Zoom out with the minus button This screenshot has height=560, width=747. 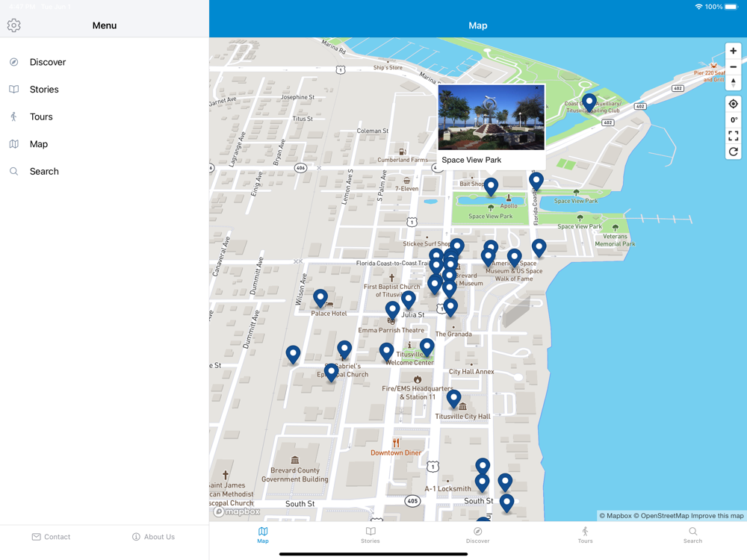[734, 66]
